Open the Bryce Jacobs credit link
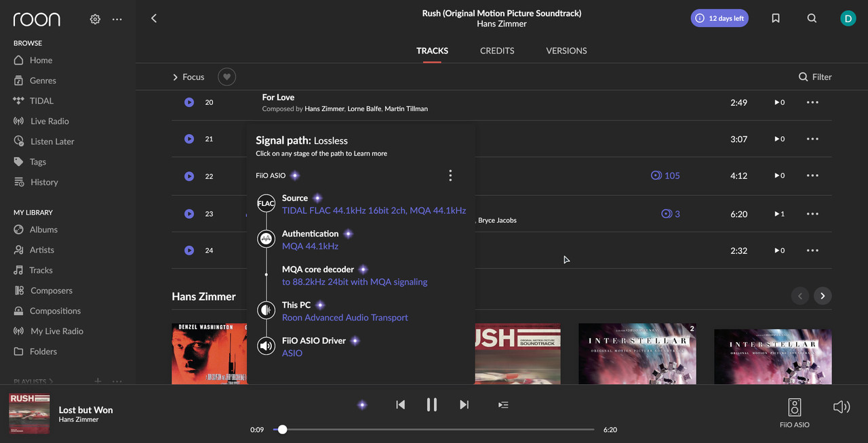The width and height of the screenshot is (868, 443). (497, 220)
